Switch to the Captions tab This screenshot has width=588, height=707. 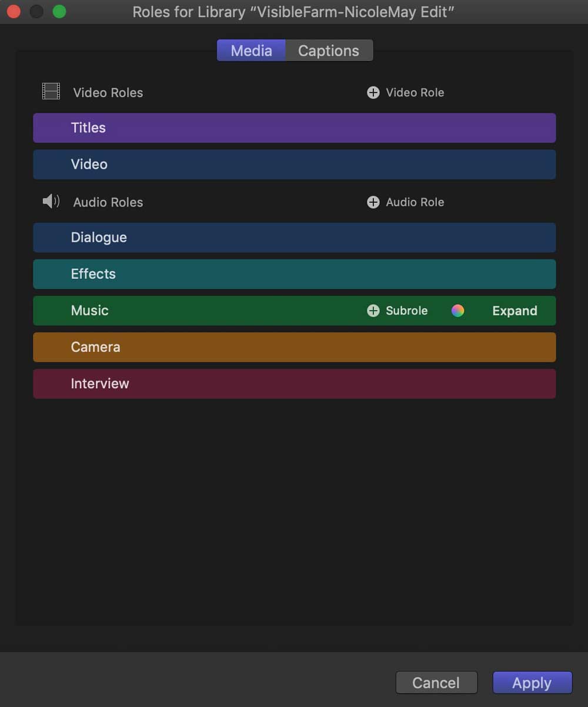329,51
